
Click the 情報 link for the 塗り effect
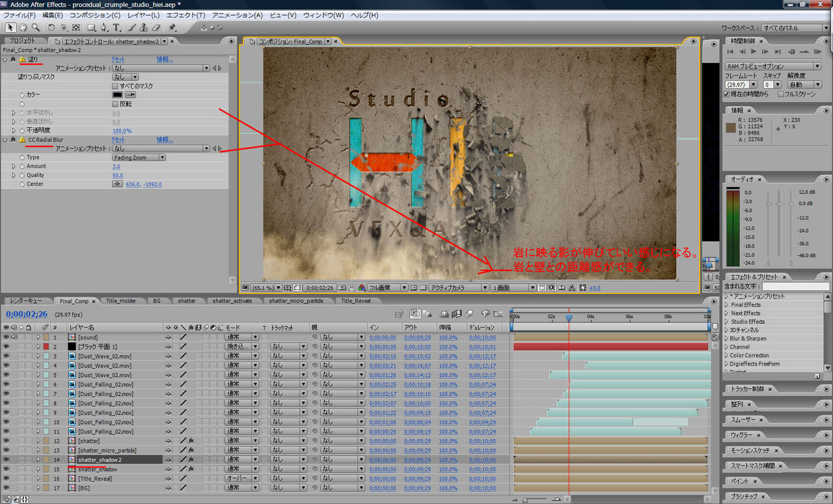coord(164,60)
